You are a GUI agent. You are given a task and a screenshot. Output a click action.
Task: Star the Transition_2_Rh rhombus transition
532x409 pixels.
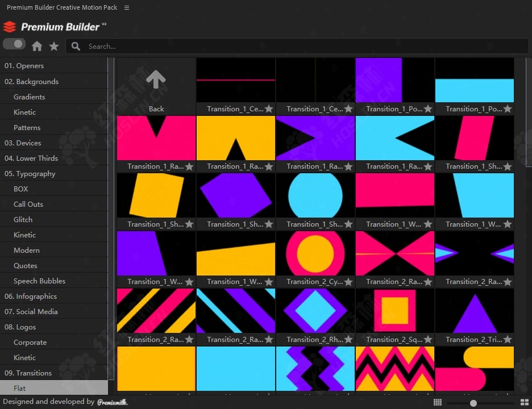click(x=348, y=339)
